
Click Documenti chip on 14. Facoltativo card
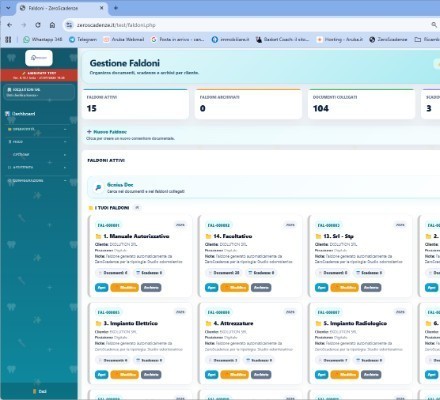click(x=224, y=273)
